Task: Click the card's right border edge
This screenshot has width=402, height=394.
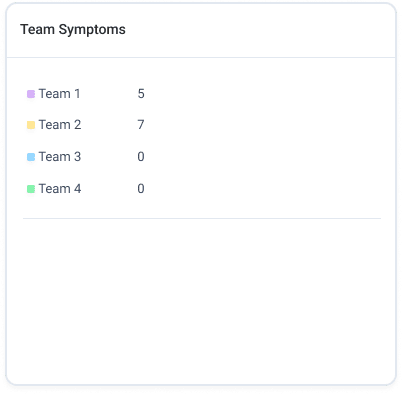Action: (x=396, y=193)
